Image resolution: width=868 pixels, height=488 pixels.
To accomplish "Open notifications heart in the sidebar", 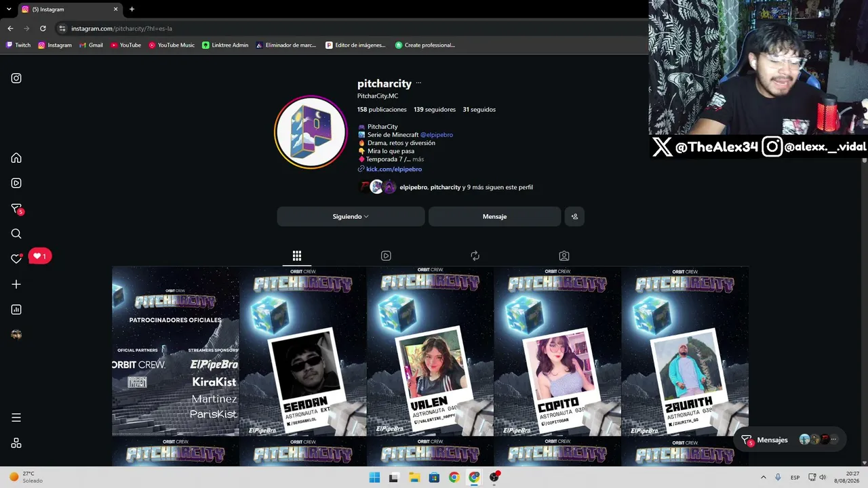I will [x=16, y=259].
